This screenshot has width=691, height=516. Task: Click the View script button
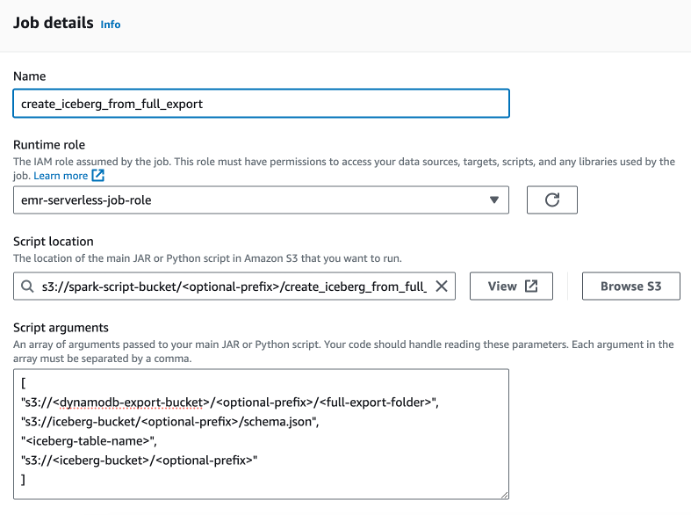click(511, 286)
